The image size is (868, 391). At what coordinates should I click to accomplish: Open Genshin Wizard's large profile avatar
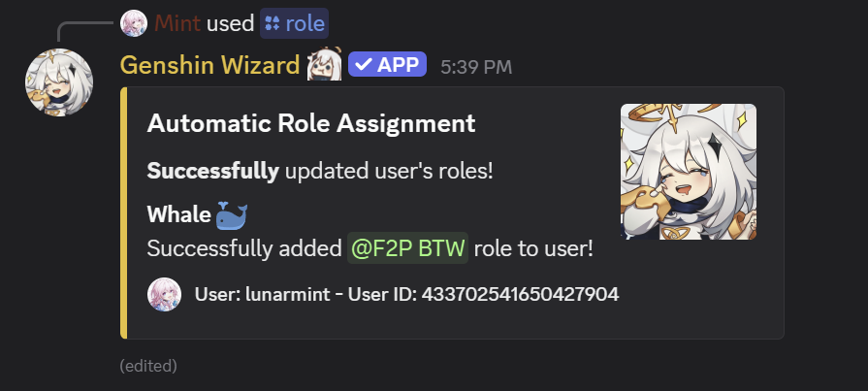[x=59, y=81]
